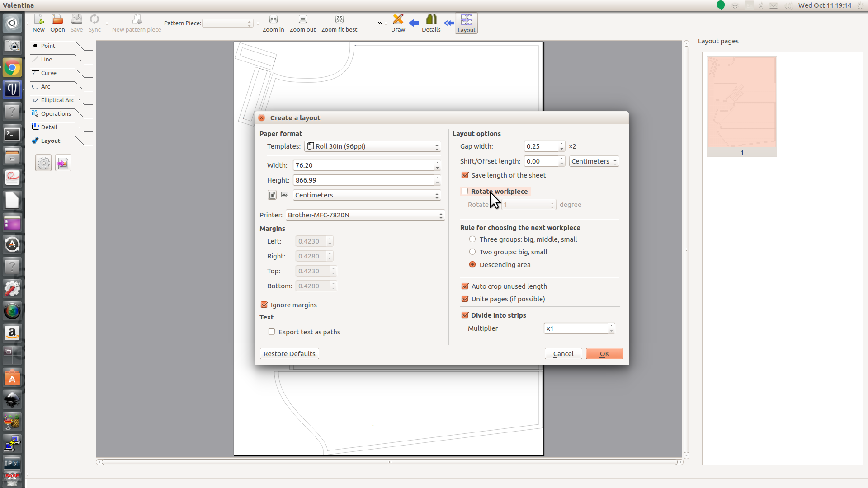
Task: Open the Templates dropdown
Action: point(373,146)
